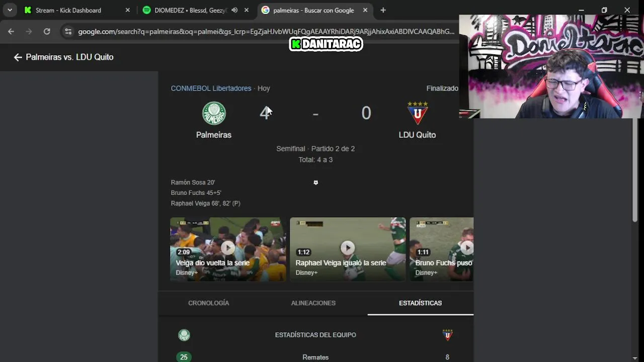Select the palmeiras Google search tab

tap(314, 10)
